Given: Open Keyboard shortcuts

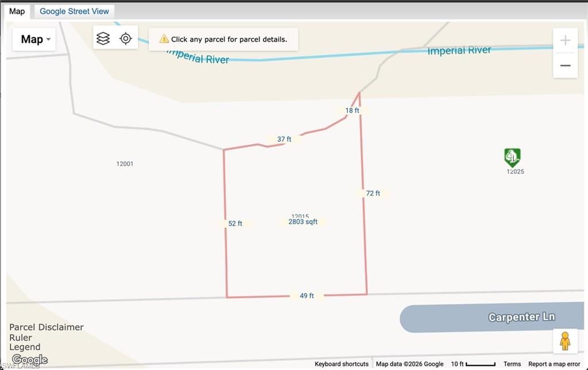Looking at the screenshot, I should [x=342, y=364].
